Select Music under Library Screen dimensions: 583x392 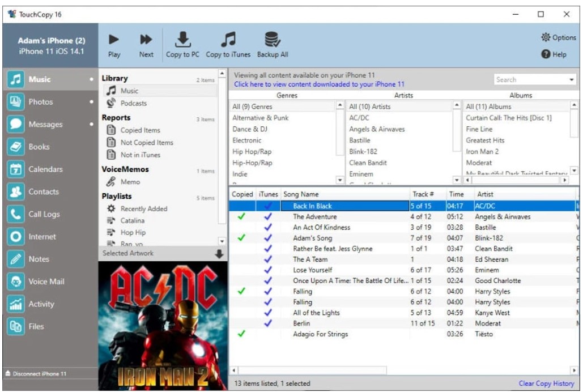(x=160, y=91)
